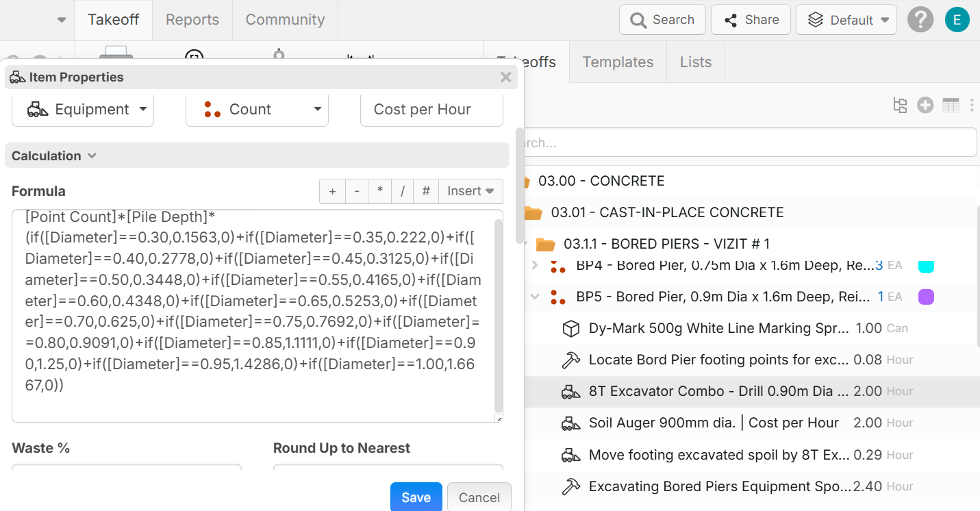Click the add takeoff plus icon
Screen dimensions: 980x511
925,105
